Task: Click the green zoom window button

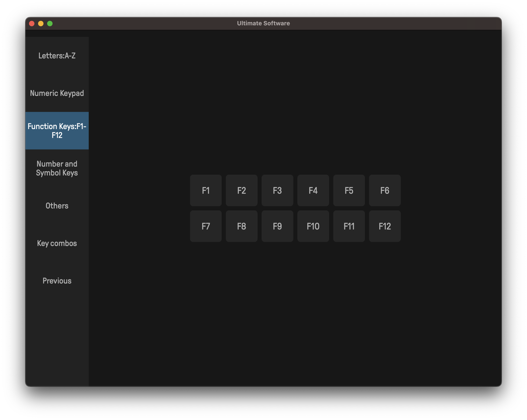Action: pyautogui.click(x=50, y=24)
